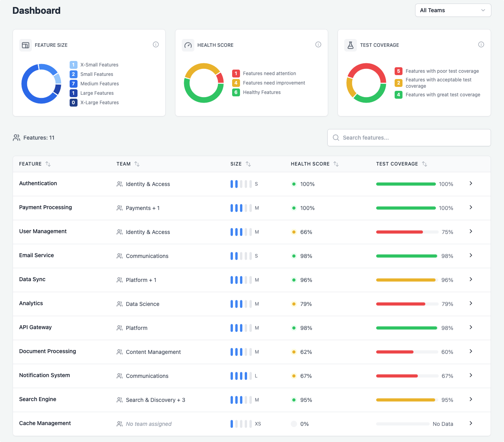The height and width of the screenshot is (442, 504).
Task: Click the red Features need attention badge
Action: click(x=236, y=74)
